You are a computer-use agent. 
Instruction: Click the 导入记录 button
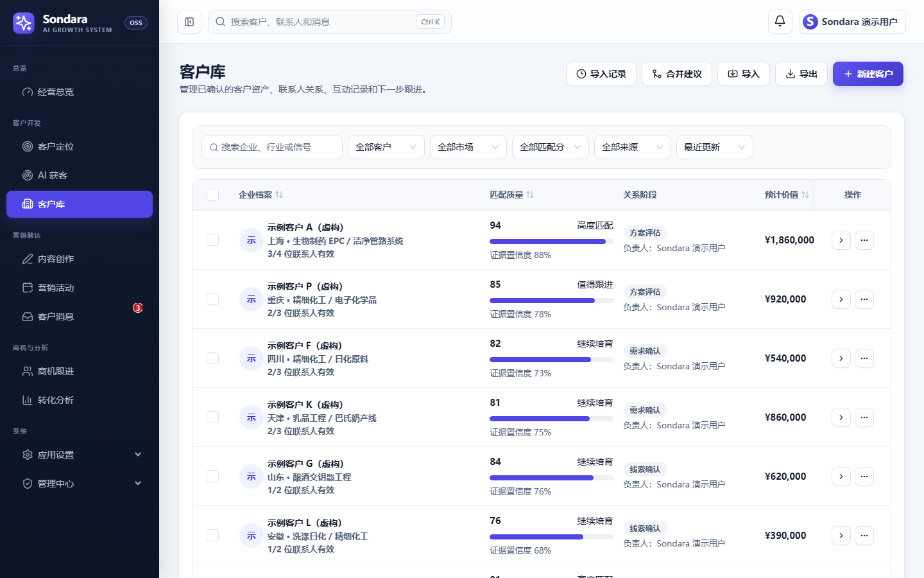pos(601,74)
